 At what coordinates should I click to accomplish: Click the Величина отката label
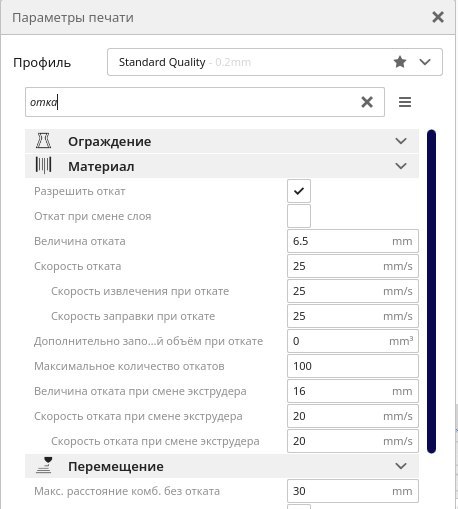[x=80, y=241]
